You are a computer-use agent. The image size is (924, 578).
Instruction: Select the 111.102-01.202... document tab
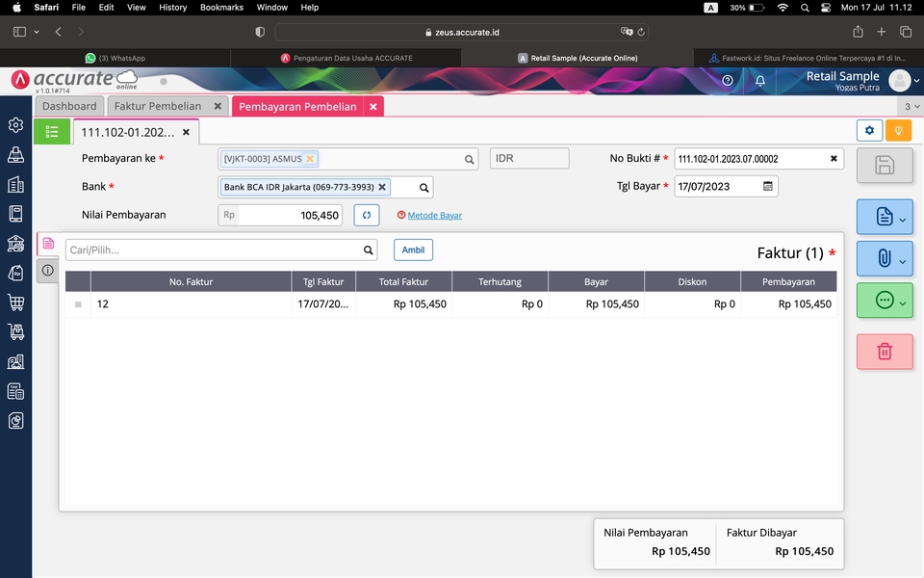pyautogui.click(x=128, y=132)
